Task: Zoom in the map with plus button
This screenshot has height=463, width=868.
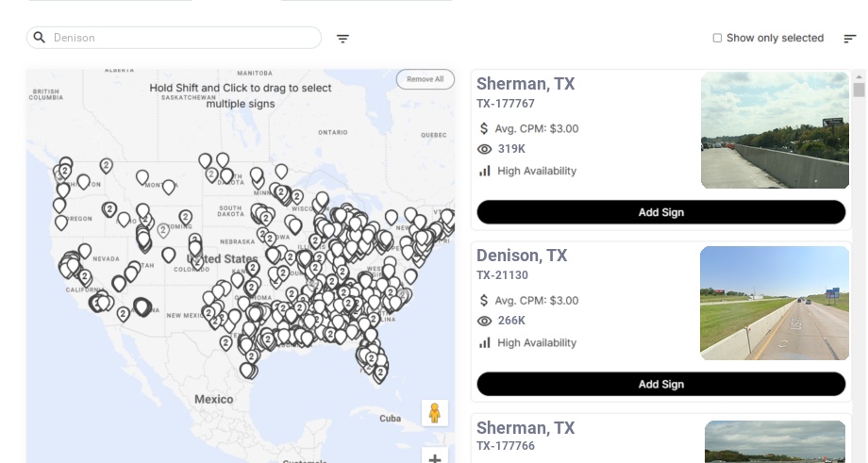Action: [434, 458]
